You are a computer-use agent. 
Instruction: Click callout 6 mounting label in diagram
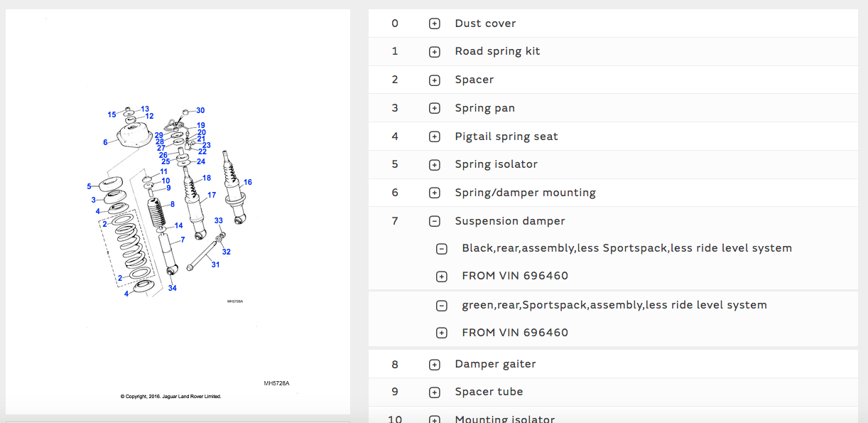105,142
